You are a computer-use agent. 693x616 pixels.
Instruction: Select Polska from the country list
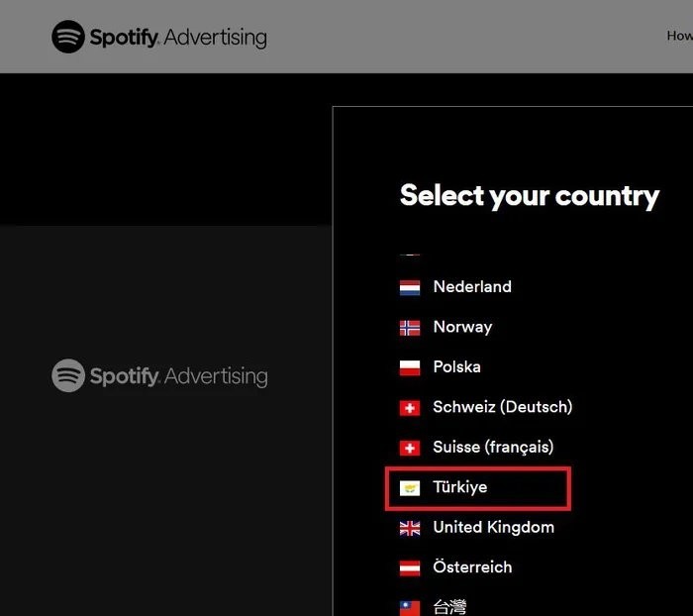[456, 367]
